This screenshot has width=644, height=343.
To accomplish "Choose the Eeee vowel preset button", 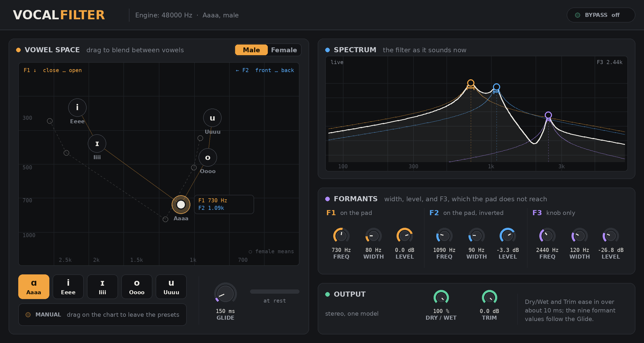I will 68,286.
